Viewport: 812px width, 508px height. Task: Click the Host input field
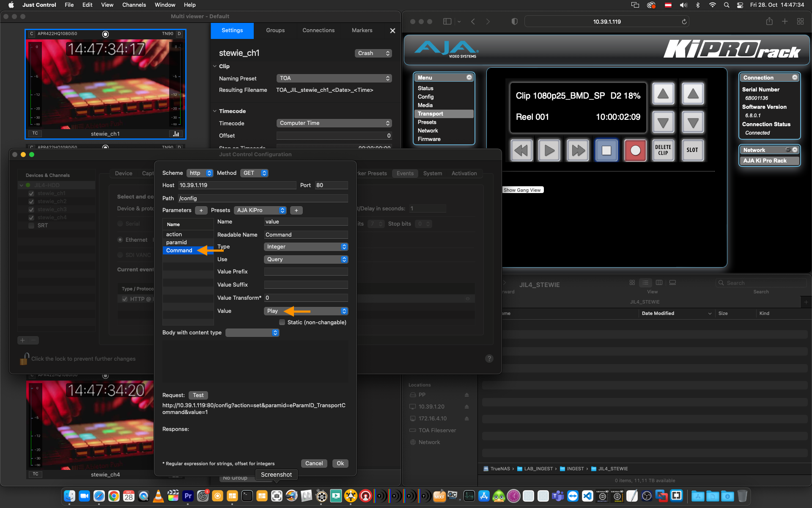(x=237, y=185)
